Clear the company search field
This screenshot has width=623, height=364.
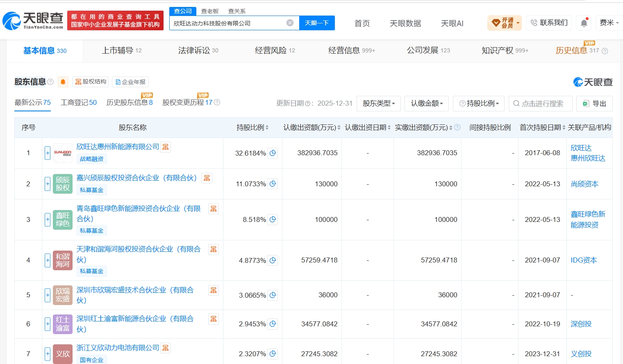(x=290, y=23)
